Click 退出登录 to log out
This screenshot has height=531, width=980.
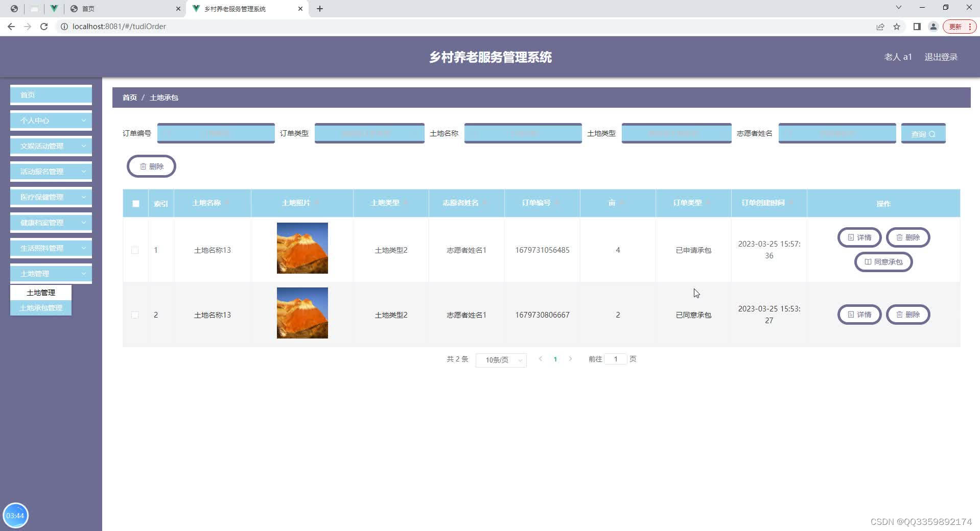pos(941,57)
